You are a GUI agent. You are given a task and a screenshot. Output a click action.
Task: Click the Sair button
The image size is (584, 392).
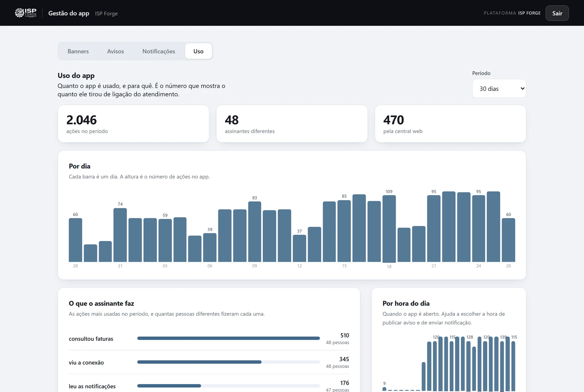click(x=557, y=13)
